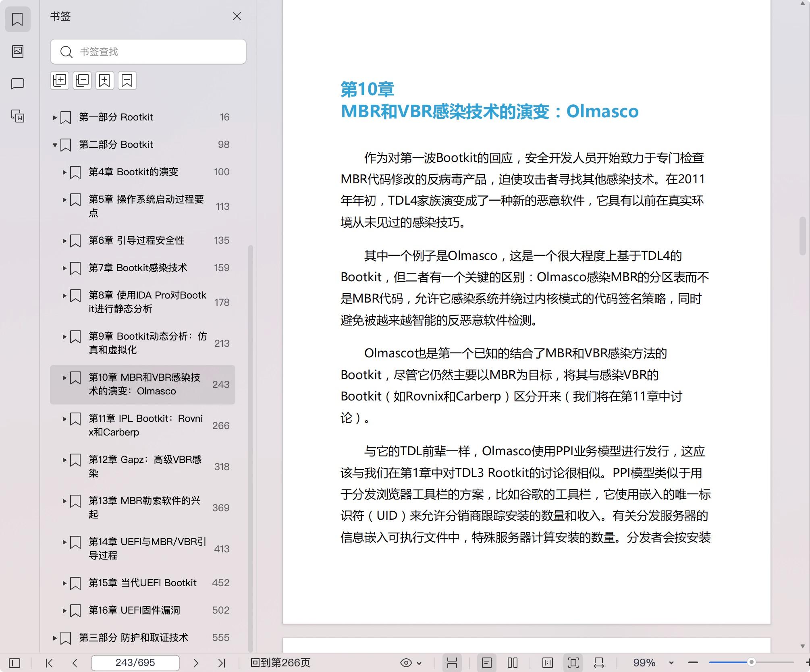The image size is (810, 672).
Task: Click page number 178 for 第8章
Action: (x=222, y=303)
